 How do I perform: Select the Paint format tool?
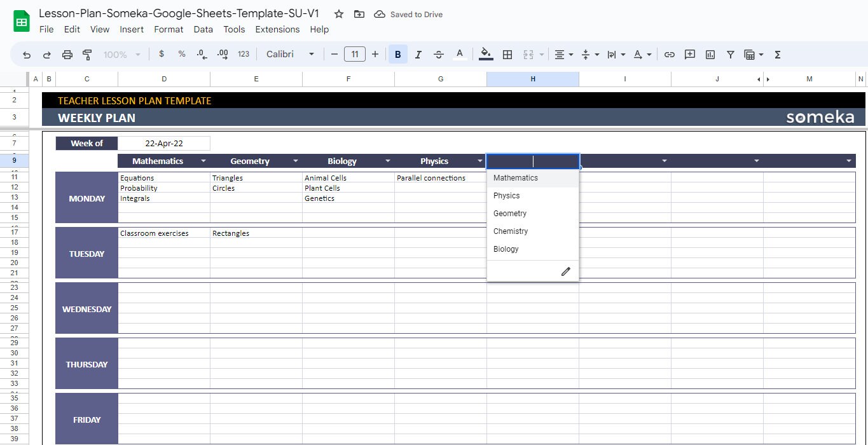click(x=87, y=54)
